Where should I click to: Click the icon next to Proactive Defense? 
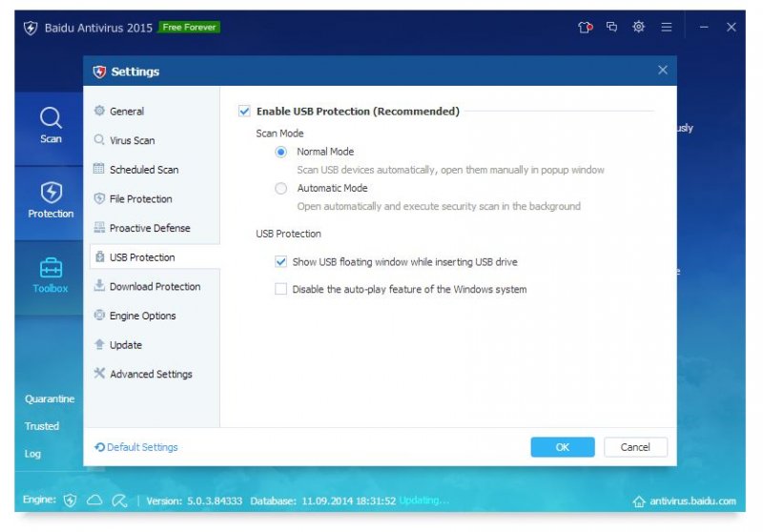tap(99, 227)
